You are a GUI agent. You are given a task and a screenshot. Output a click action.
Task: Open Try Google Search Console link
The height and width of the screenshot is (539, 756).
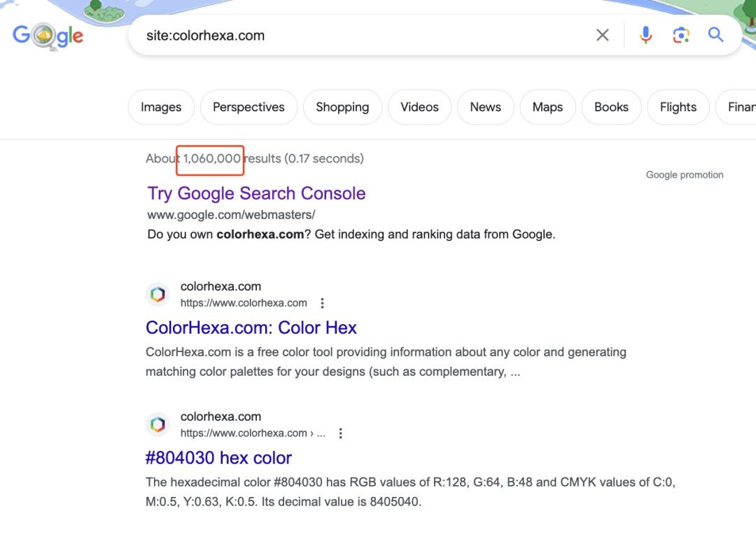[x=256, y=193]
